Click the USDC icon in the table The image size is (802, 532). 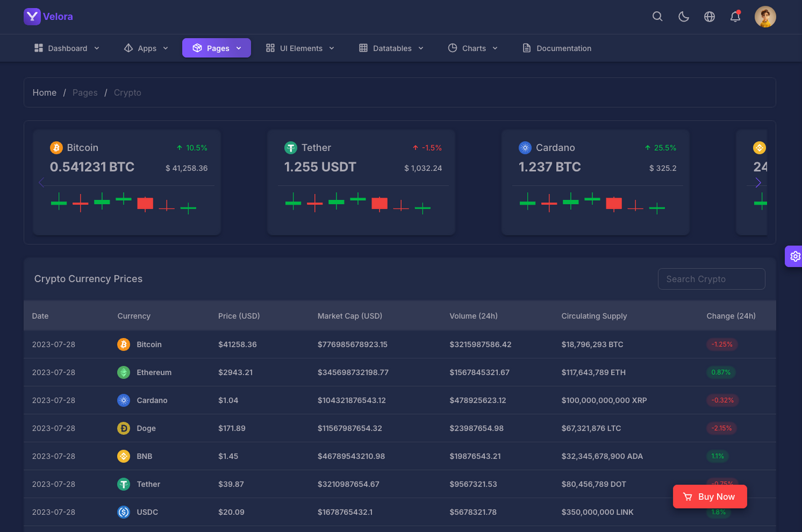(x=123, y=512)
